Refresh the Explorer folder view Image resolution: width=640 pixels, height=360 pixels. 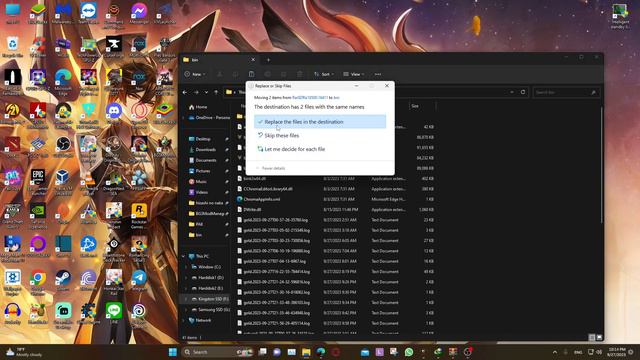pos(523,92)
